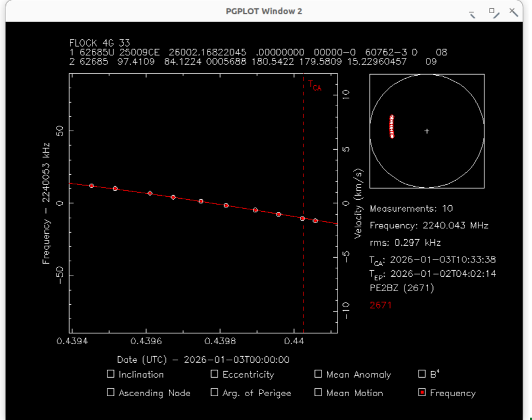Click the FLOCK 4G 33 satellite name
532x420 pixels.
[100, 43]
